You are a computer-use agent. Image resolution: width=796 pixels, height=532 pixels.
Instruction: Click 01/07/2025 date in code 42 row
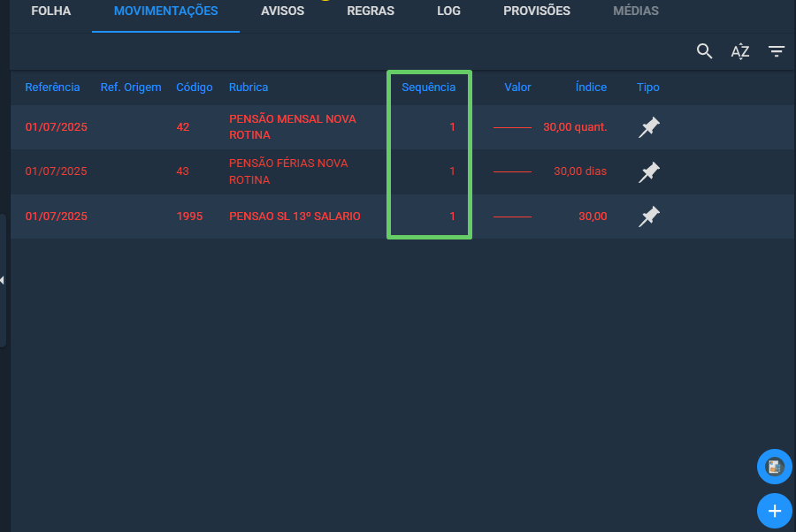pos(56,126)
